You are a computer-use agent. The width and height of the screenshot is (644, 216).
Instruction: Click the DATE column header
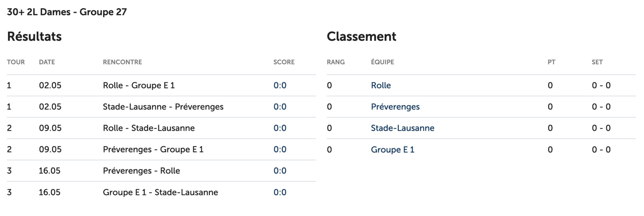pyautogui.click(x=47, y=62)
